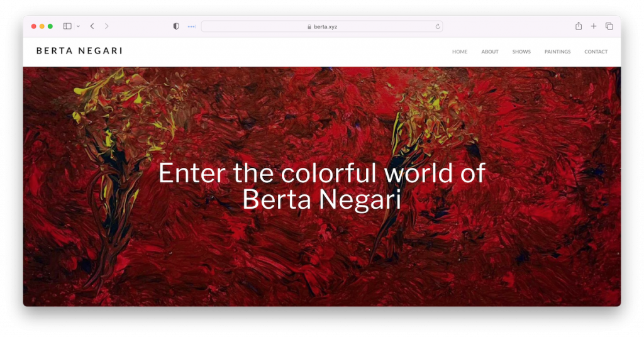Click the blue extension dots icon

tap(192, 26)
